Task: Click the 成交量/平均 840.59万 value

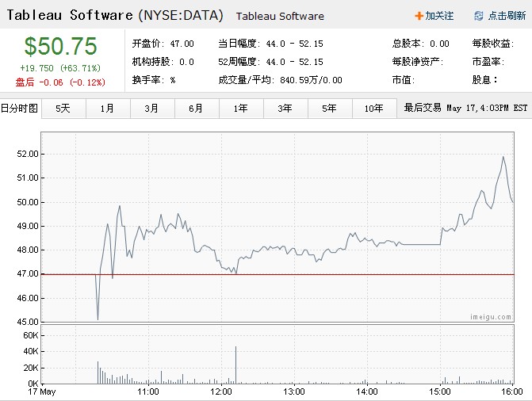Action: (x=280, y=80)
